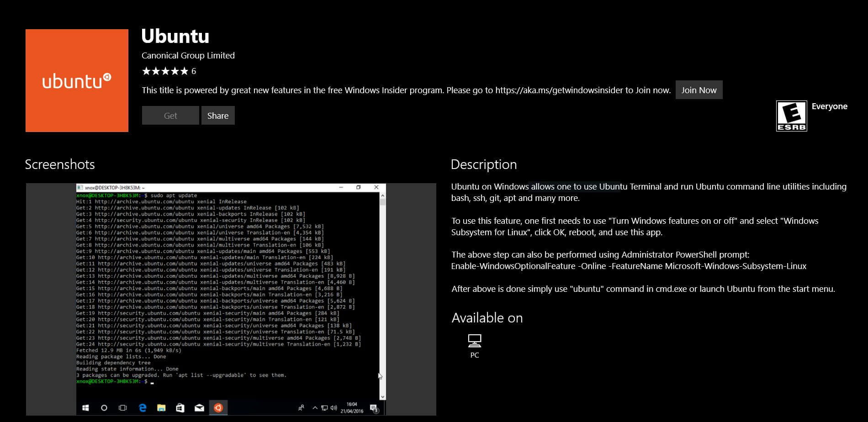
Task: Click the volume icon in the screenshot preview
Action: click(x=333, y=408)
